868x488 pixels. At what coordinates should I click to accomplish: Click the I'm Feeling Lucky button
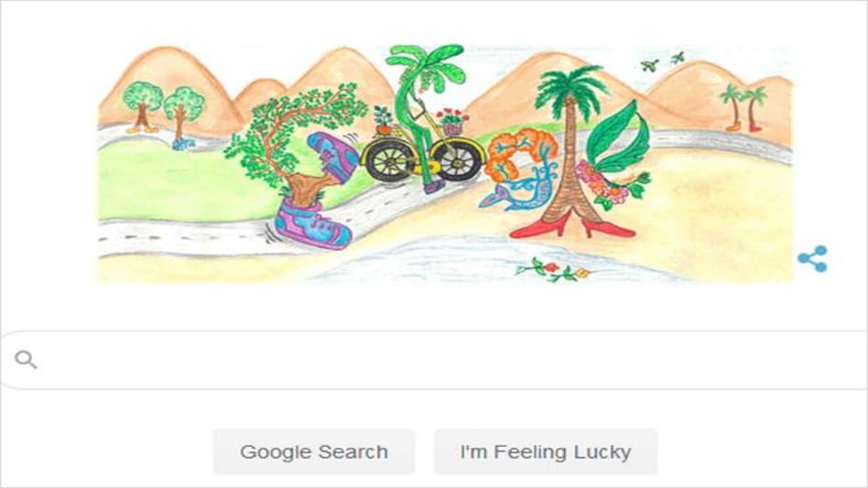(x=546, y=452)
